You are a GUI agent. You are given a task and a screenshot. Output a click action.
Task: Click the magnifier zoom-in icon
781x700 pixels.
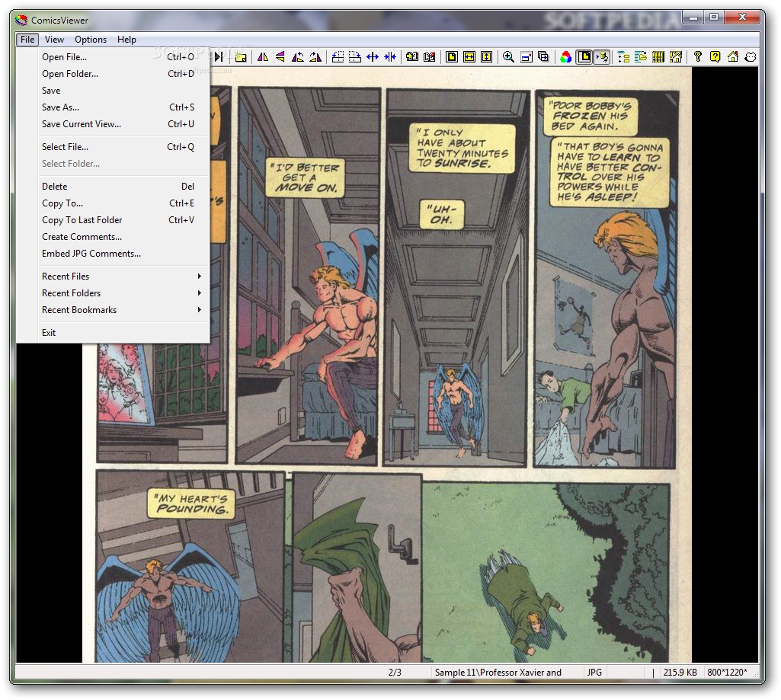tap(508, 57)
